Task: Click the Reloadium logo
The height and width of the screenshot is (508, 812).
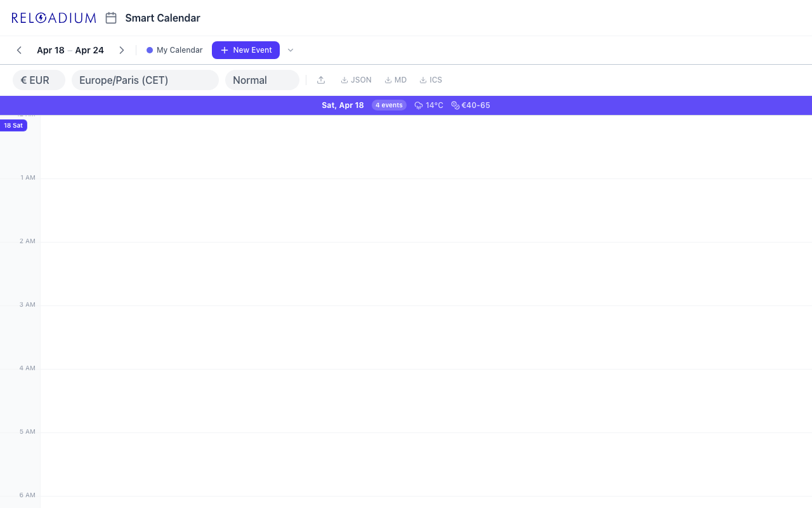Action: (54, 18)
